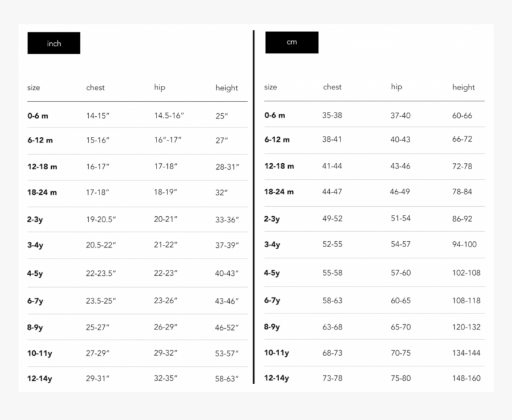Screen dimensions: 512x420
Task: Click the 18-24 m size in cm table
Action: [279, 192]
